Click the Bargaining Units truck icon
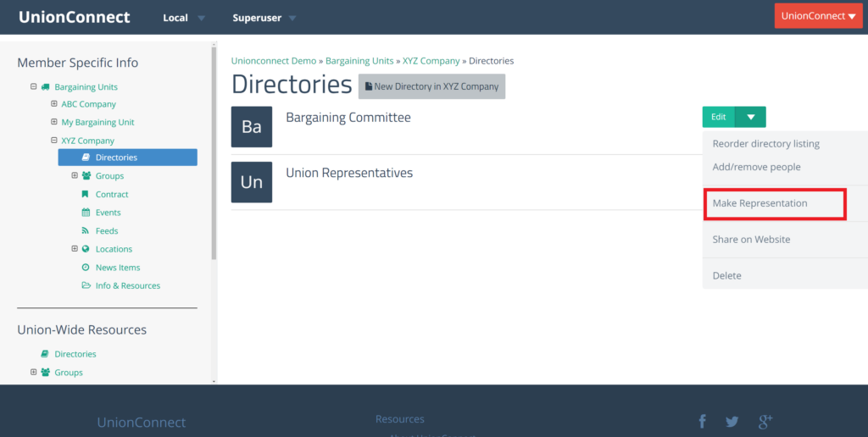 pos(46,87)
